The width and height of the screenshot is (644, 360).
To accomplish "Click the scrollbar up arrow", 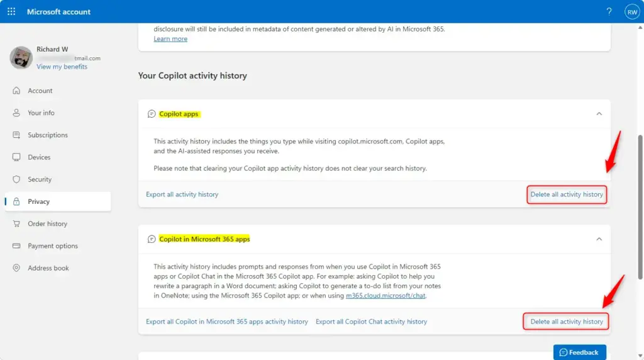I will pyautogui.click(x=640, y=27).
